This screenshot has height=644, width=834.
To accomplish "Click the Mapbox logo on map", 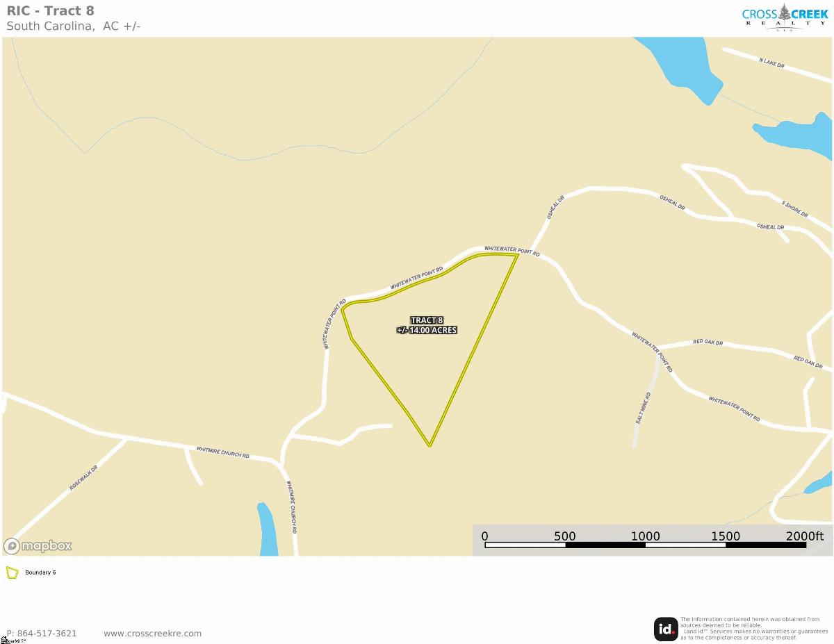I will pos(38,546).
